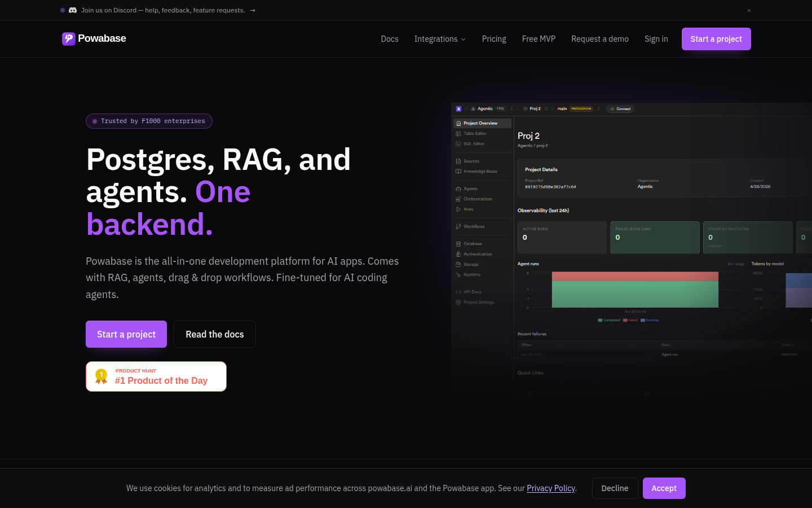Open Proj 2 project switcher arrows in preview
Screen dimensions: 812x508
[546, 109]
